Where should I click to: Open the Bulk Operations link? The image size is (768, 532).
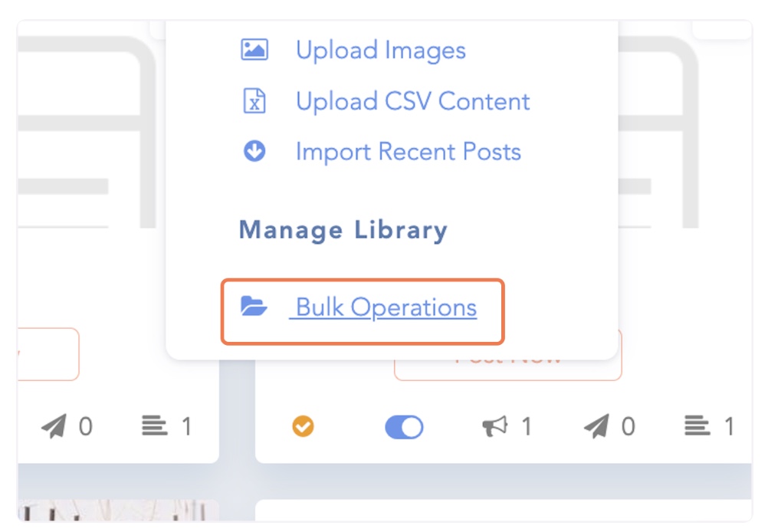[x=386, y=307]
